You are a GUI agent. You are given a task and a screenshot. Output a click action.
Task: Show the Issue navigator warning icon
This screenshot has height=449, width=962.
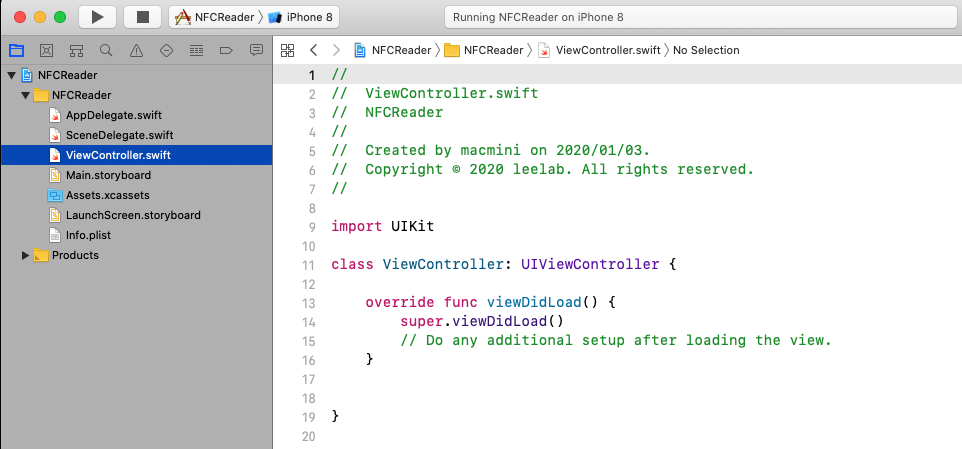click(136, 50)
